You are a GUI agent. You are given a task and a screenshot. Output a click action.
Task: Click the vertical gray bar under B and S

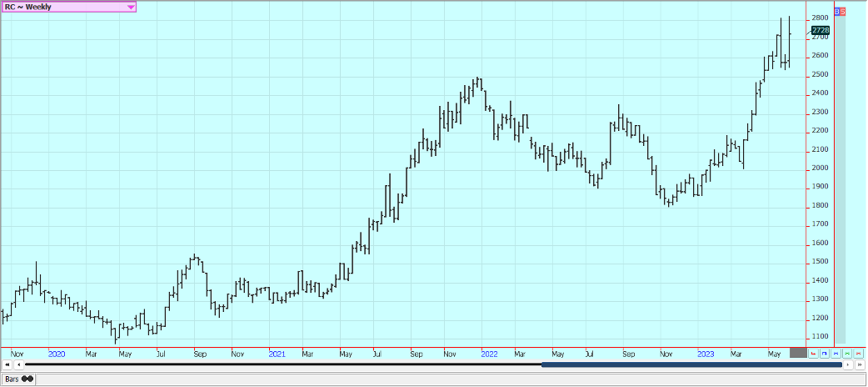coord(840,179)
